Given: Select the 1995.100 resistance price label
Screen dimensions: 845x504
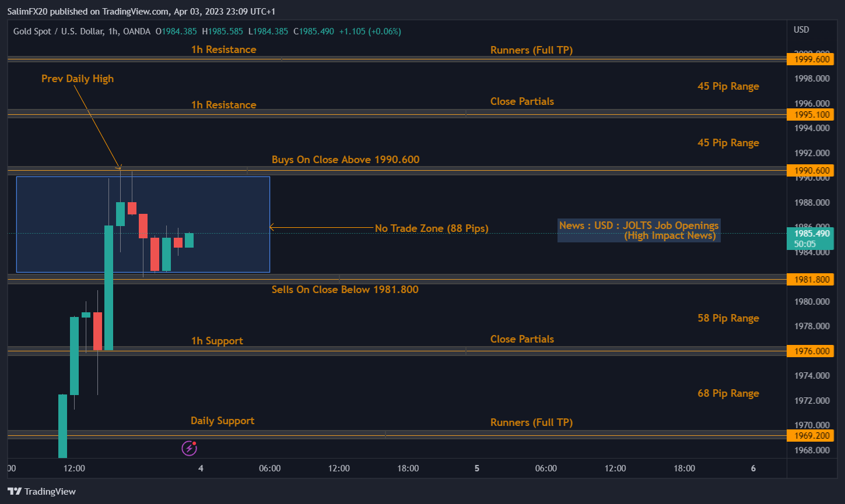Looking at the screenshot, I should [x=811, y=115].
